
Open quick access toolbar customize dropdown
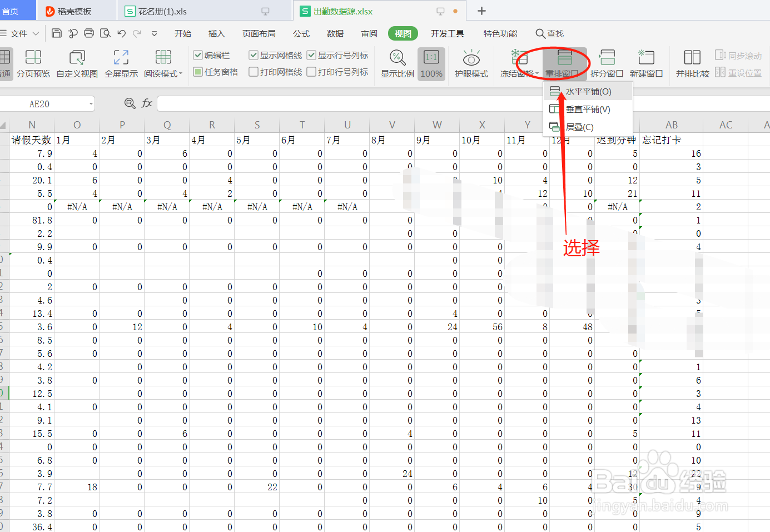click(154, 34)
